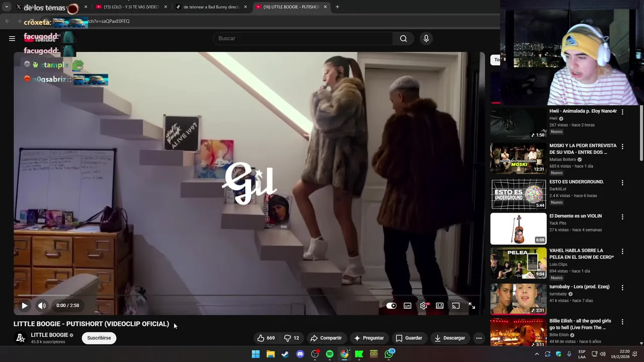Open File Explorer from the taskbar
The image size is (644, 362).
[x=271, y=354]
